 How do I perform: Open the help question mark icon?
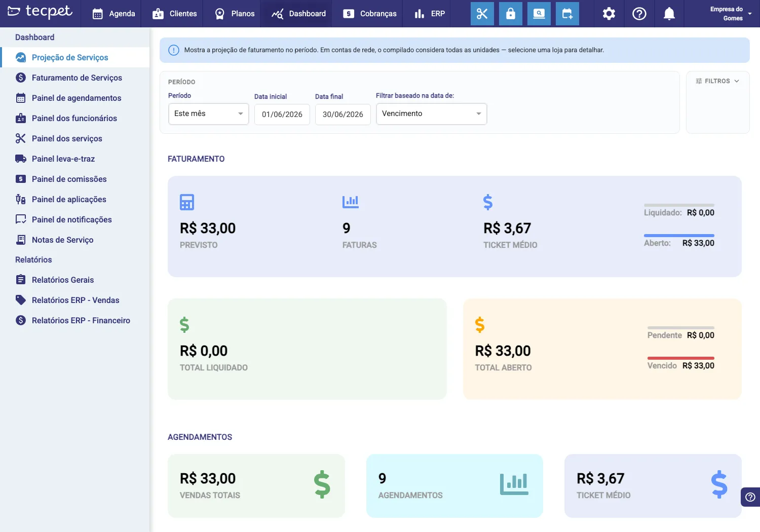[639, 14]
